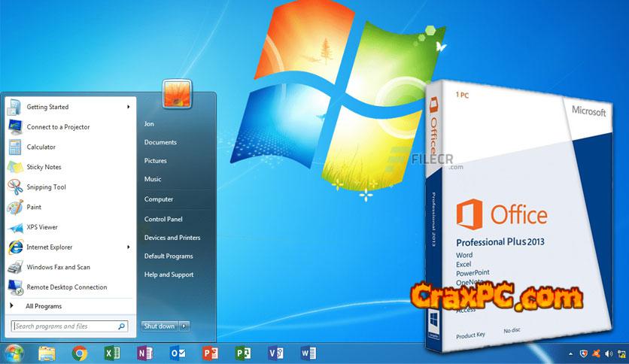
Task: Launch Word from the taskbar
Action: (308, 353)
